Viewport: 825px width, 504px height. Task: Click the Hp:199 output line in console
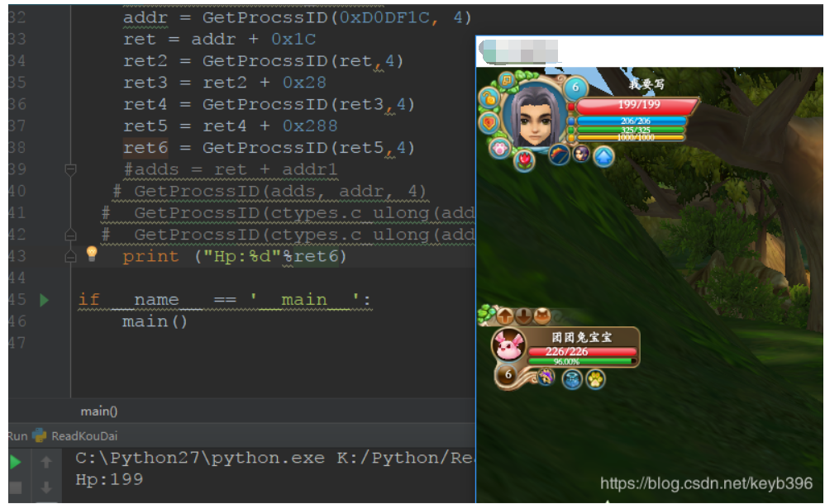click(x=109, y=480)
